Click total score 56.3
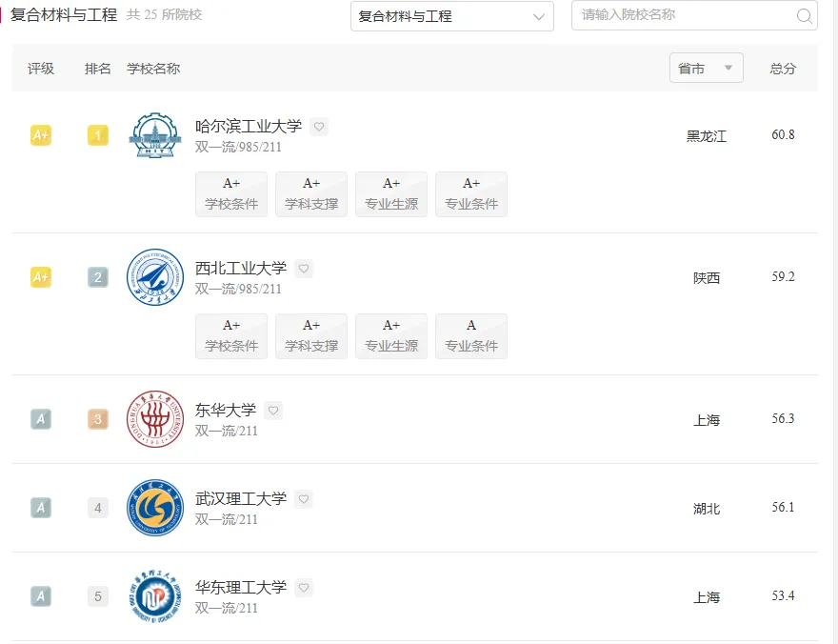This screenshot has height=644, width=838. [783, 418]
